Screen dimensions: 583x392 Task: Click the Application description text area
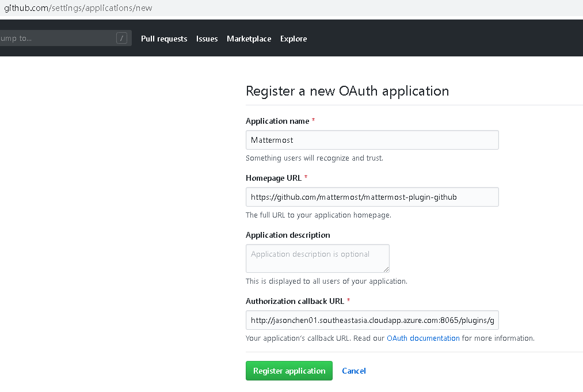click(x=317, y=258)
